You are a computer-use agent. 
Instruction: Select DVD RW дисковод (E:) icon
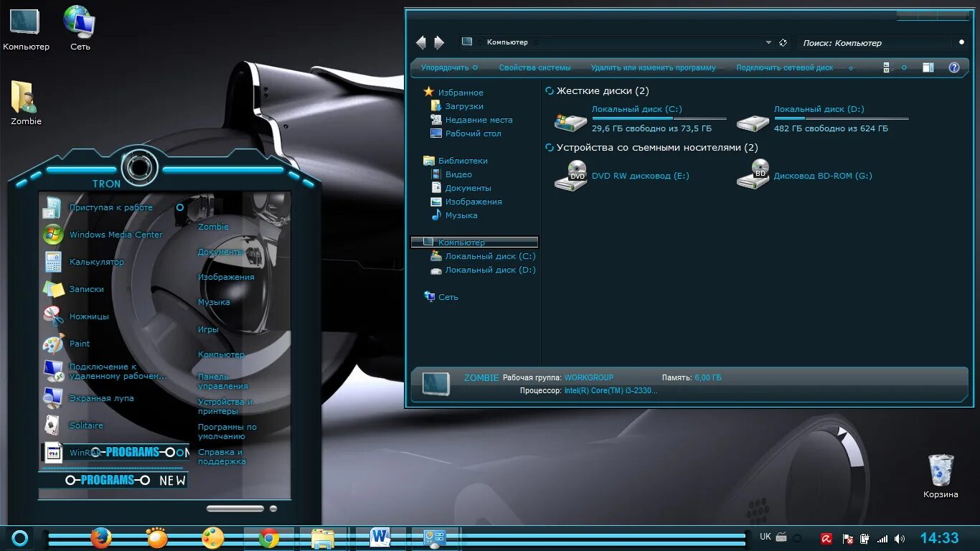570,175
